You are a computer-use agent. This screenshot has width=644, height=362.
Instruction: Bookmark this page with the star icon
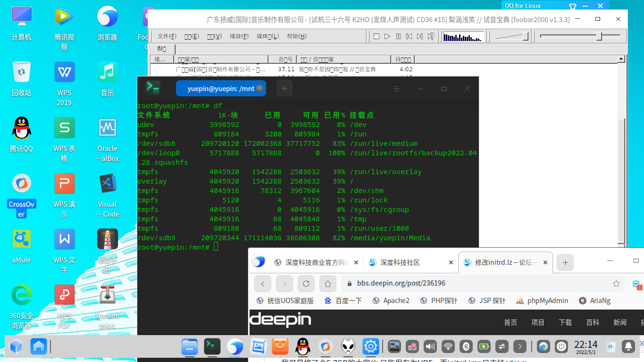[x=616, y=284]
